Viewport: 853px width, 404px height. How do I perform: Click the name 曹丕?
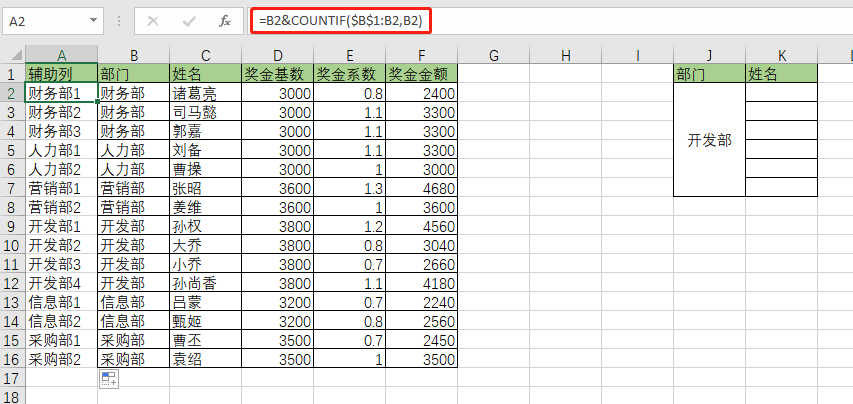click(x=187, y=340)
